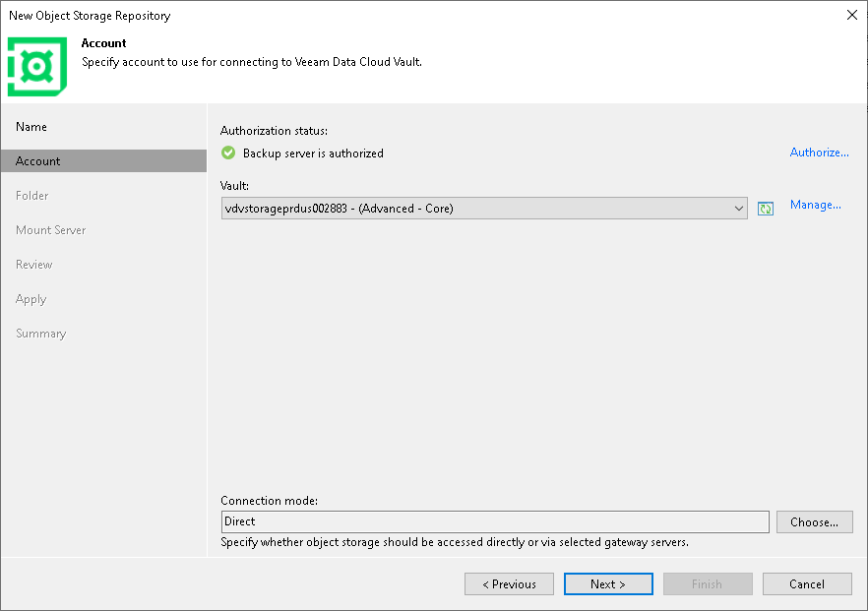Click the Veeam Data Cloud Vault logo

point(37,67)
